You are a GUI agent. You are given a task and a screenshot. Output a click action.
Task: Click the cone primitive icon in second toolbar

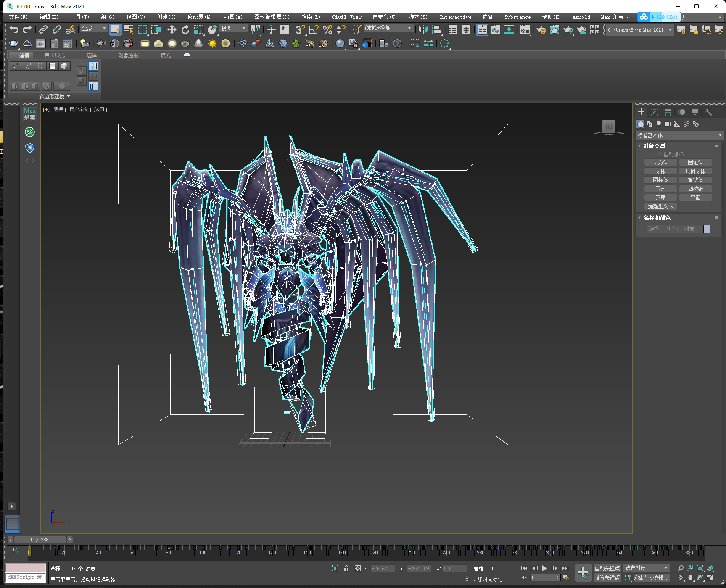point(199,43)
